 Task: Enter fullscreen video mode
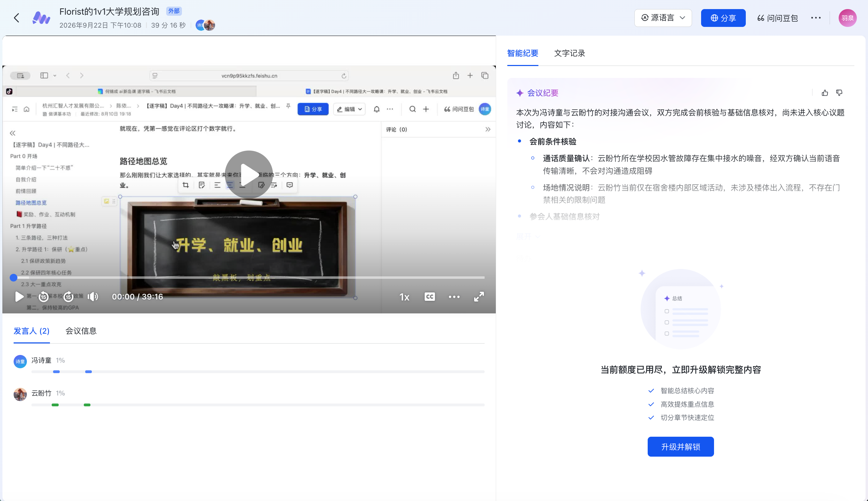[479, 297]
